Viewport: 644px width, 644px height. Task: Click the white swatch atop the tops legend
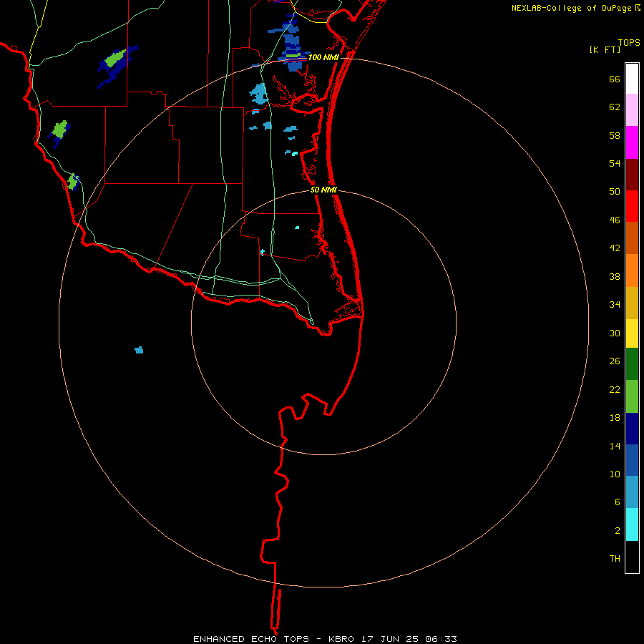click(x=632, y=79)
